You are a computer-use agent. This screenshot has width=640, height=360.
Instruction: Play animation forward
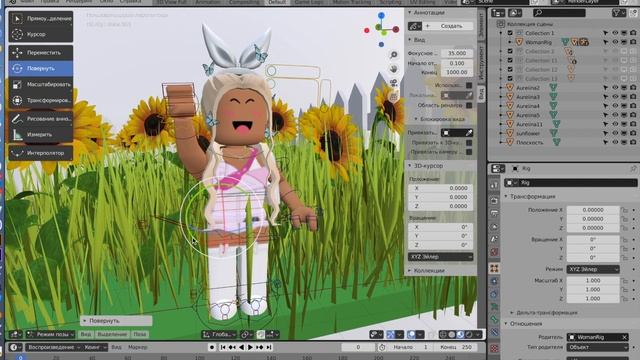point(250,347)
